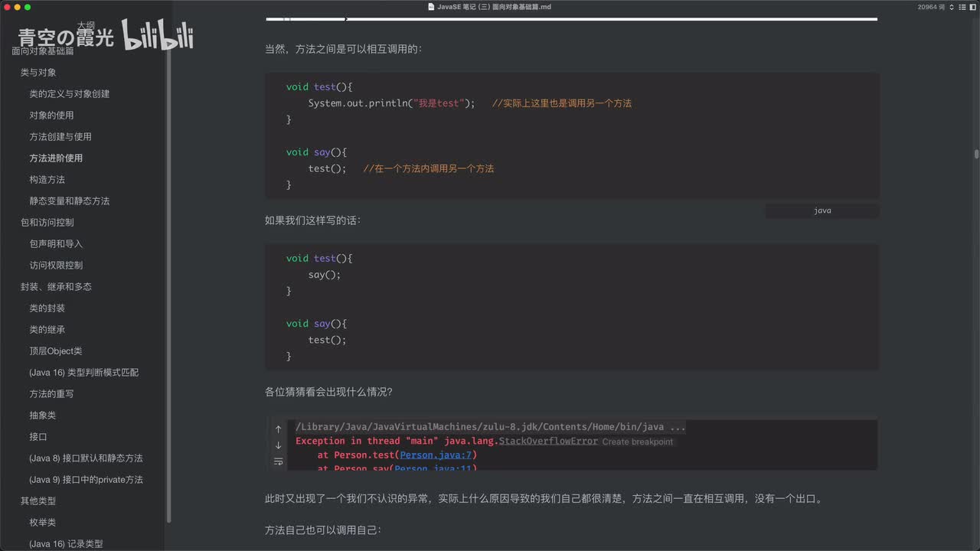Screen dimensions: 980x551
Task: Open 封装、继承和多态 outline entry
Action: 56,287
